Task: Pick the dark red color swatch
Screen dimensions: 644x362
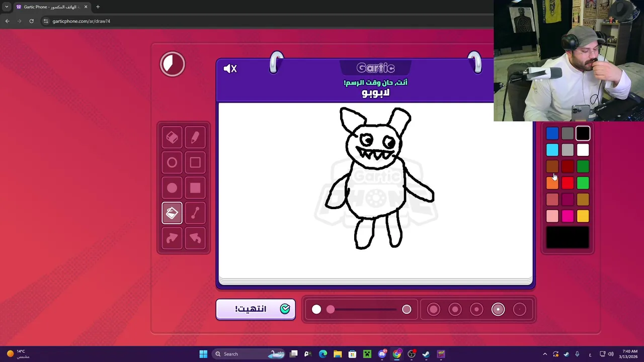Action: 568,166
